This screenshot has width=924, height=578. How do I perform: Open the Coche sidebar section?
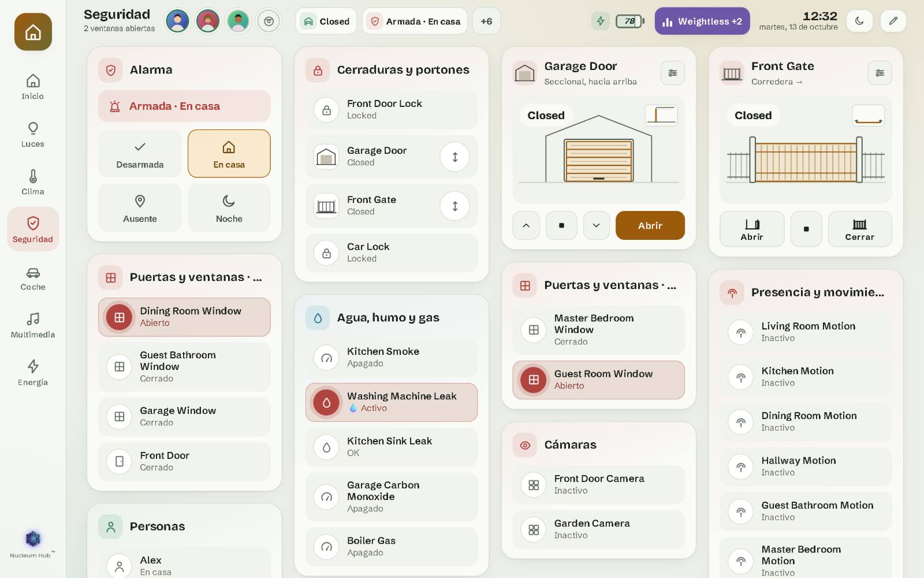(x=33, y=278)
